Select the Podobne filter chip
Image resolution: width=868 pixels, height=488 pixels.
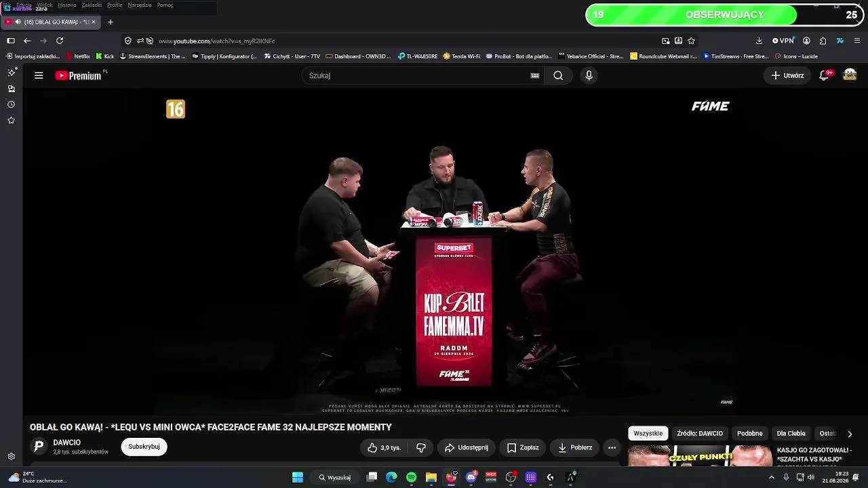[750, 434]
